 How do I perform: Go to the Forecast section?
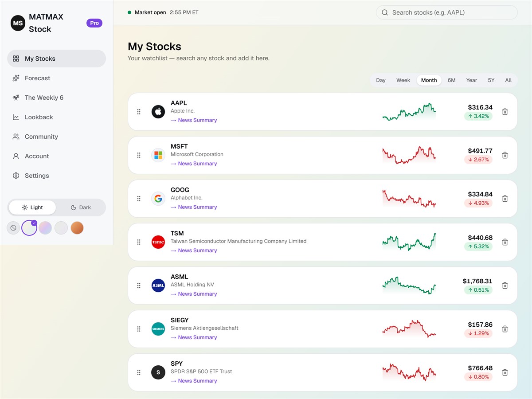pyautogui.click(x=56, y=78)
